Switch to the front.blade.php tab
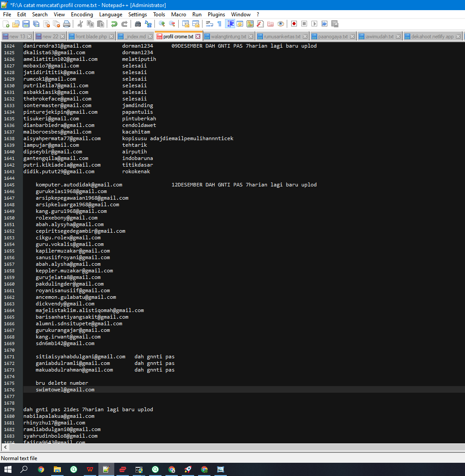 point(91,37)
